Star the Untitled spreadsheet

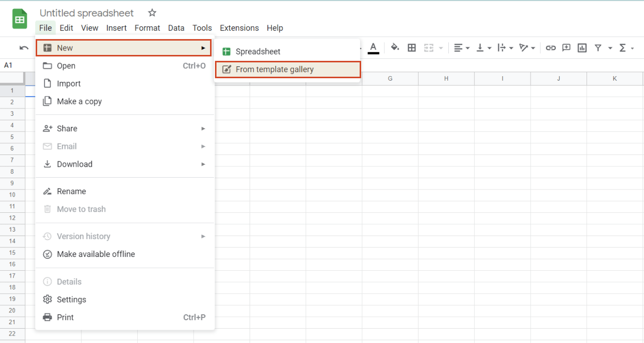coord(152,12)
